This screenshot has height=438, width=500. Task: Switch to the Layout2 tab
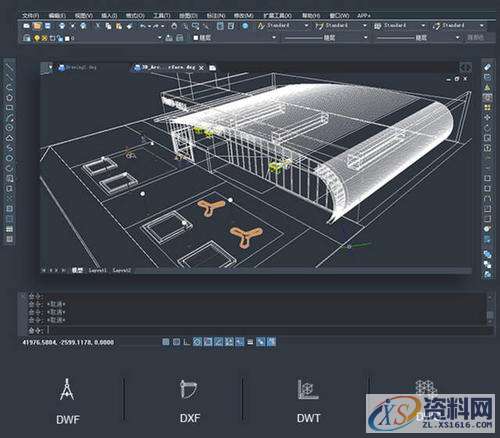point(122,270)
